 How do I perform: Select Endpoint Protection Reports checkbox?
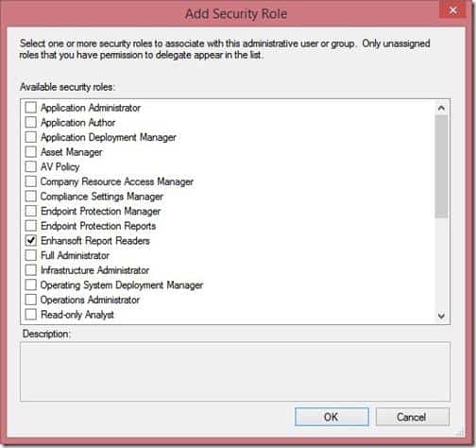point(31,226)
